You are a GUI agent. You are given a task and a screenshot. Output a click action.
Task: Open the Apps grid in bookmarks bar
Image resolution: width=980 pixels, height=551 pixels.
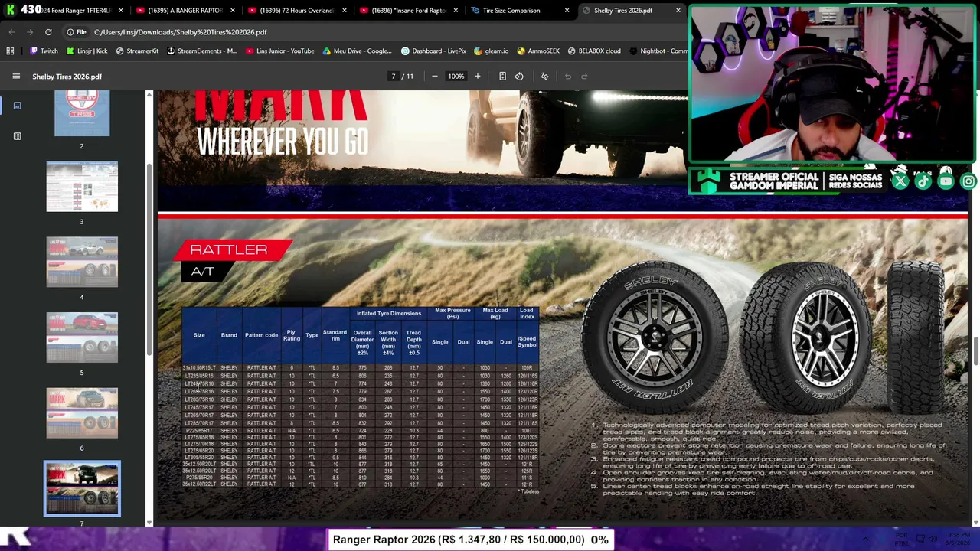click(x=10, y=51)
